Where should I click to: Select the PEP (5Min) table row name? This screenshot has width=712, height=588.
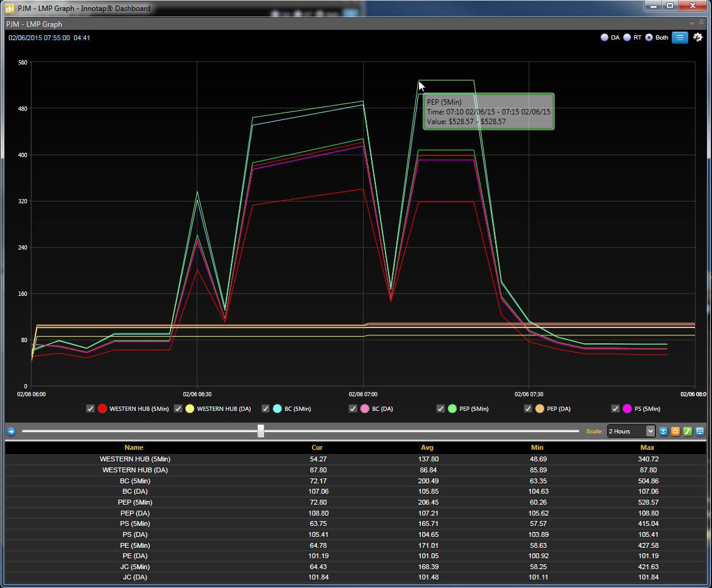tap(135, 502)
